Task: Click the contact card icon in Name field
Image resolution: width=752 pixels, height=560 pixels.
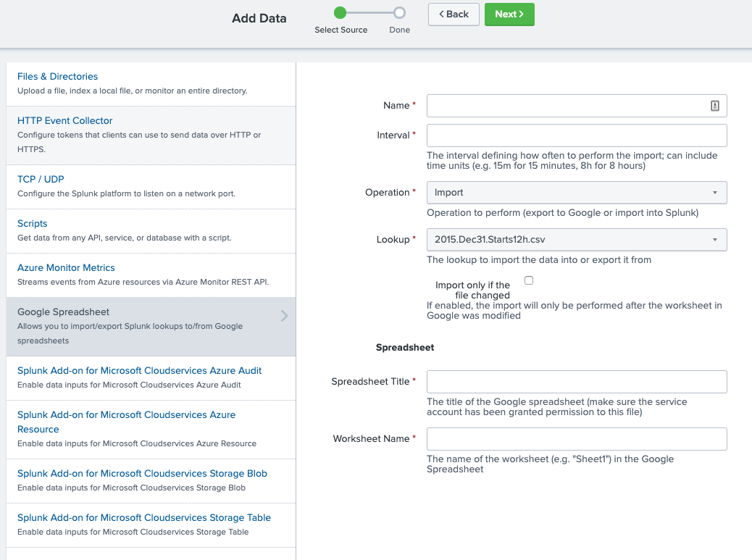Action: coord(714,106)
